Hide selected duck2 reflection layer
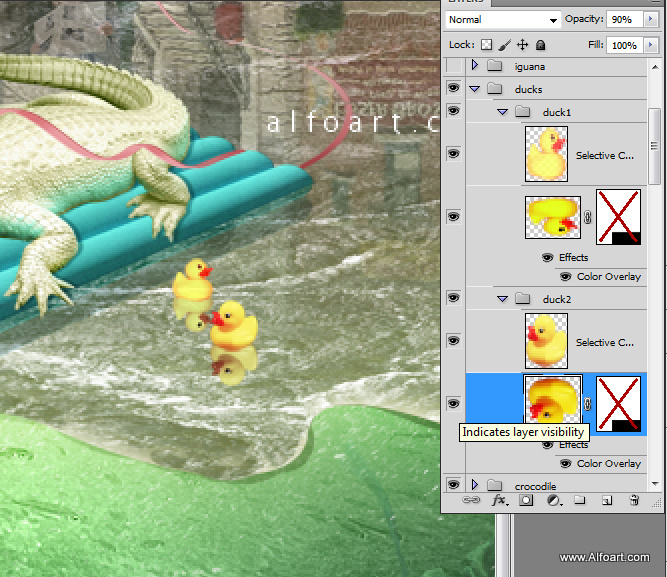The height and width of the screenshot is (577, 667). (x=453, y=403)
